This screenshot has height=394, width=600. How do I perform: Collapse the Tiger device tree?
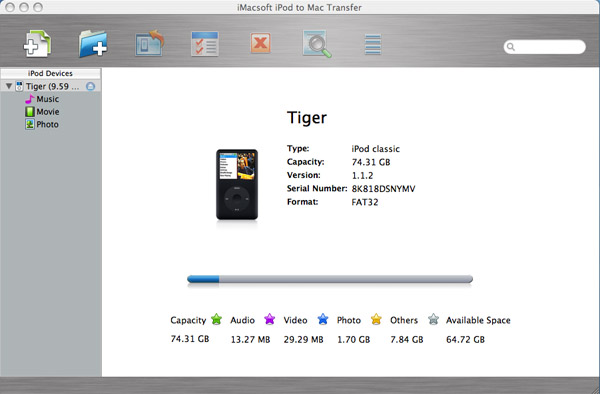click(x=9, y=86)
